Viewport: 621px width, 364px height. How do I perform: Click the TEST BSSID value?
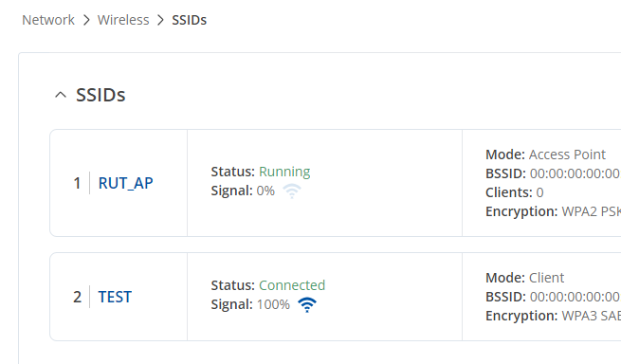coord(575,297)
